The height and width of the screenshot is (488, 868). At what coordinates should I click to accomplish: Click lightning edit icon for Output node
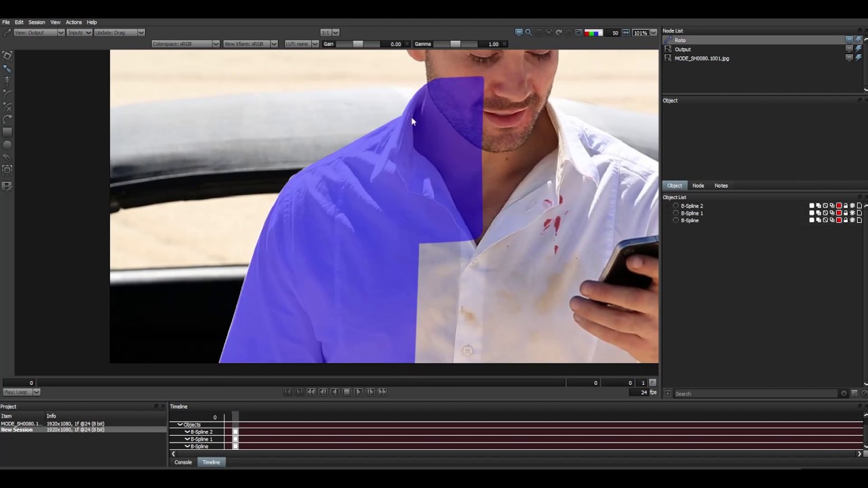(x=859, y=49)
